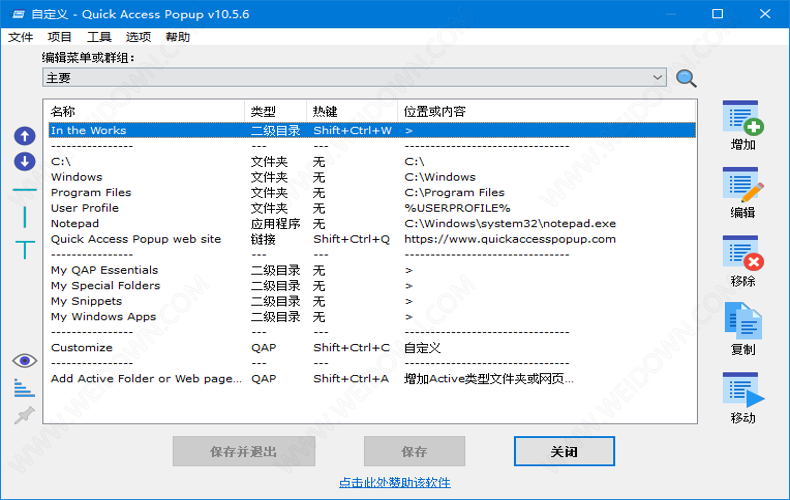Maximize the Quick Access Popup window
This screenshot has width=790, height=500.
[x=717, y=14]
